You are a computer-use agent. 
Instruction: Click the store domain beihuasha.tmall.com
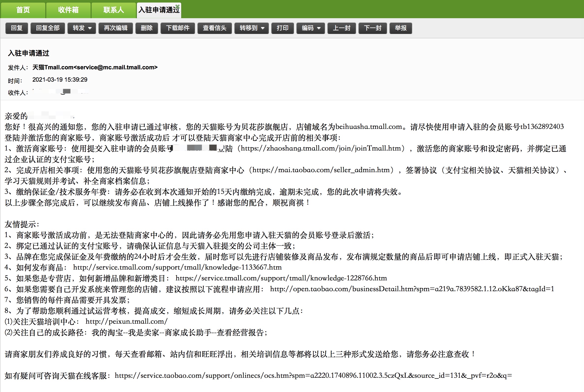369,127
